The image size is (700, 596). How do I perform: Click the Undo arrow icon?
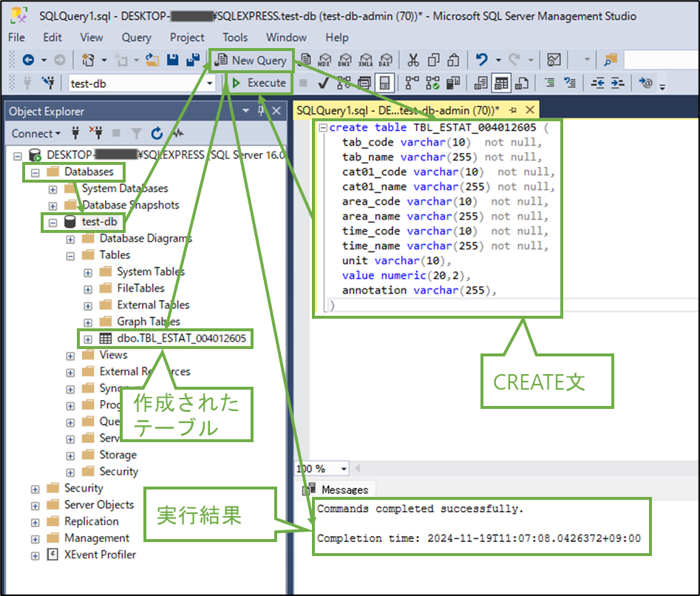(481, 60)
